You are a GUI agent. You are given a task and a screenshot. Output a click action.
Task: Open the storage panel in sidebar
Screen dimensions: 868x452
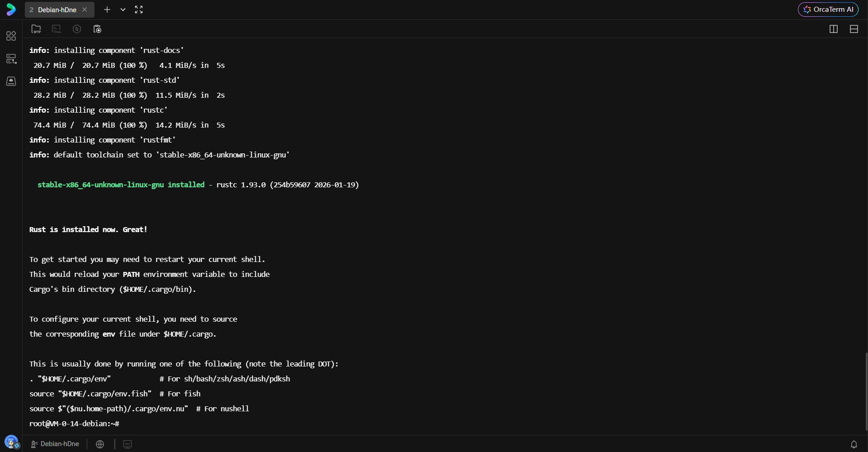(11, 81)
